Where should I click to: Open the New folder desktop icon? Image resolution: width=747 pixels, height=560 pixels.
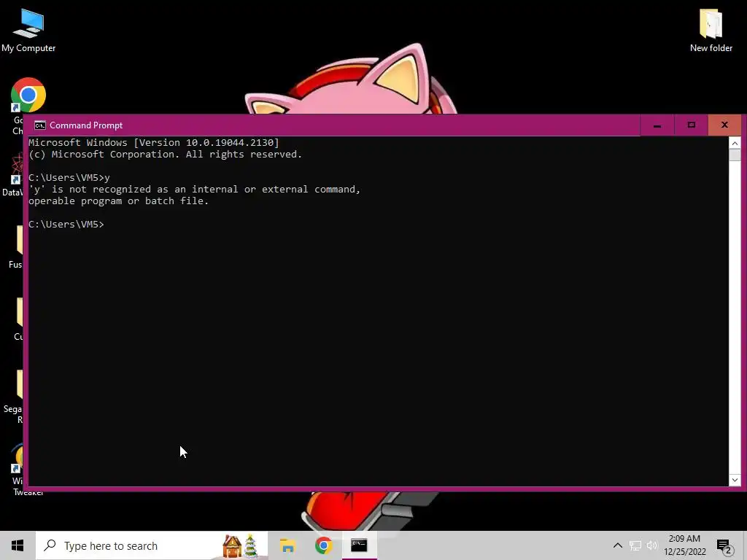tap(711, 31)
